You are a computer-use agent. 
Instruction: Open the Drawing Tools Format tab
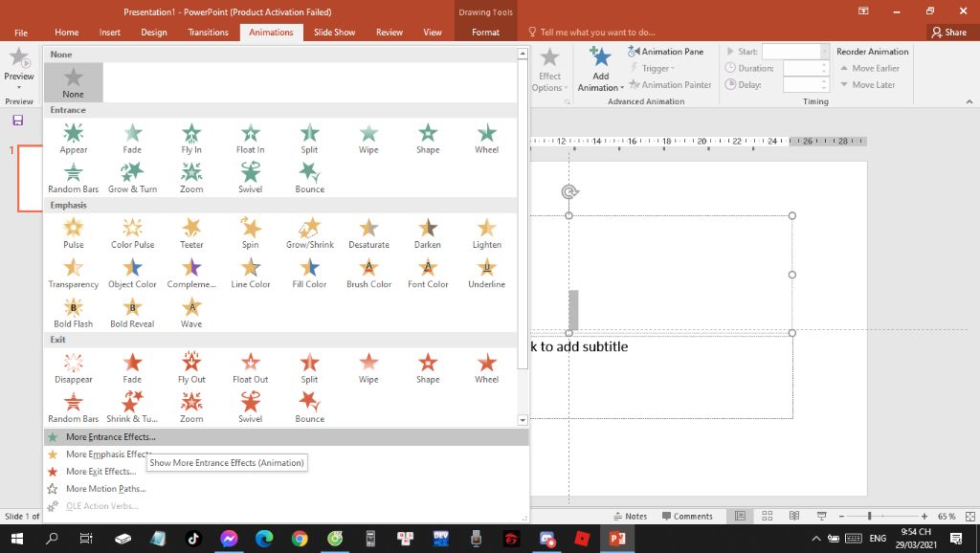tap(485, 33)
